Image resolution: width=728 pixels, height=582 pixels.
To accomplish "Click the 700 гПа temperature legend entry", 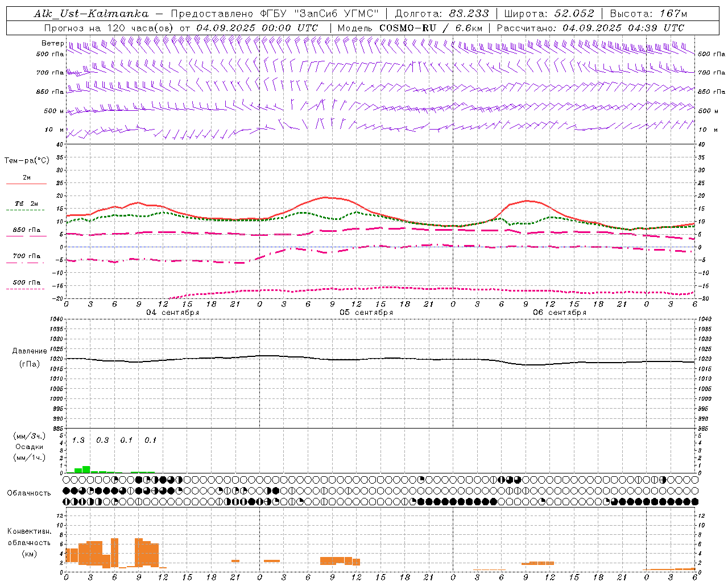I will 26,256.
